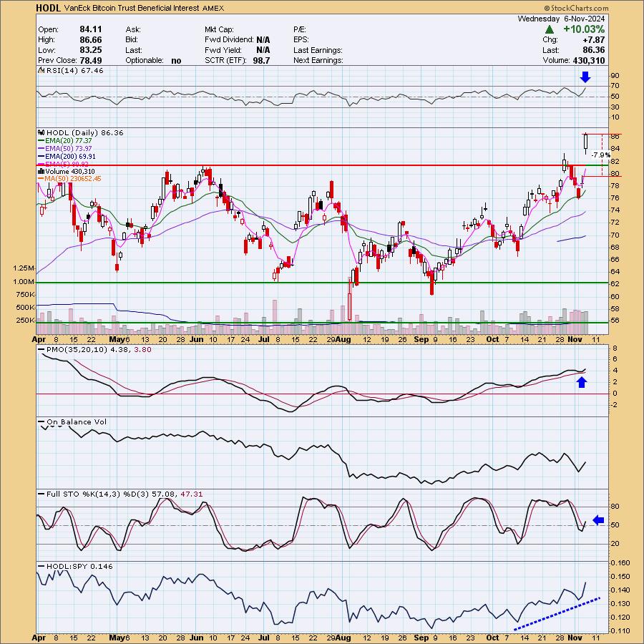644x644 pixels.
Task: Click the SCTR (ETF) value 98.7
Action: point(262,60)
